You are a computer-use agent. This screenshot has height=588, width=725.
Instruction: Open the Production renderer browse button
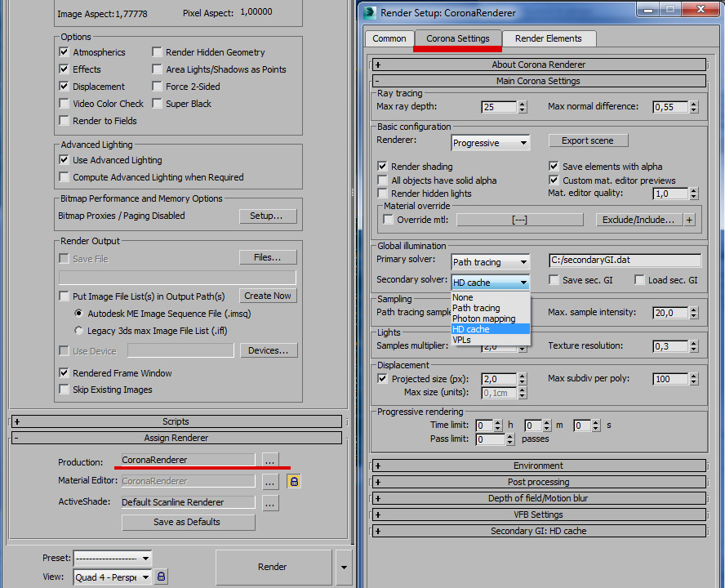(270, 461)
